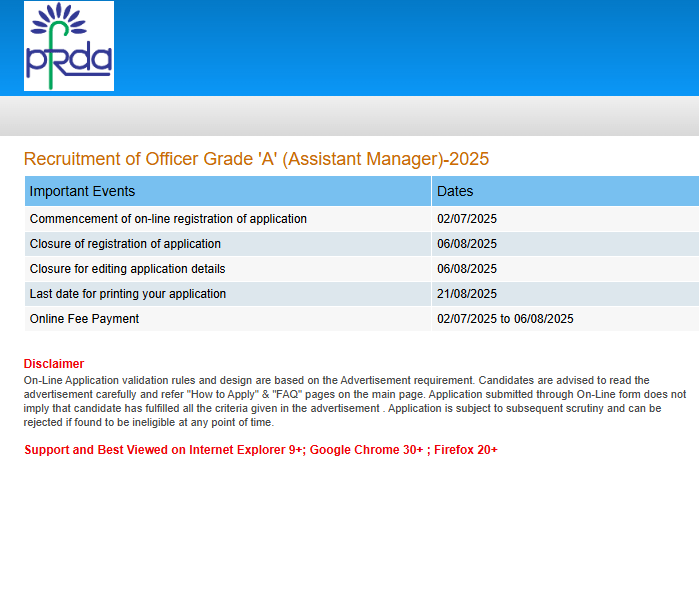Click the blue header banner beside the logo

(400, 48)
